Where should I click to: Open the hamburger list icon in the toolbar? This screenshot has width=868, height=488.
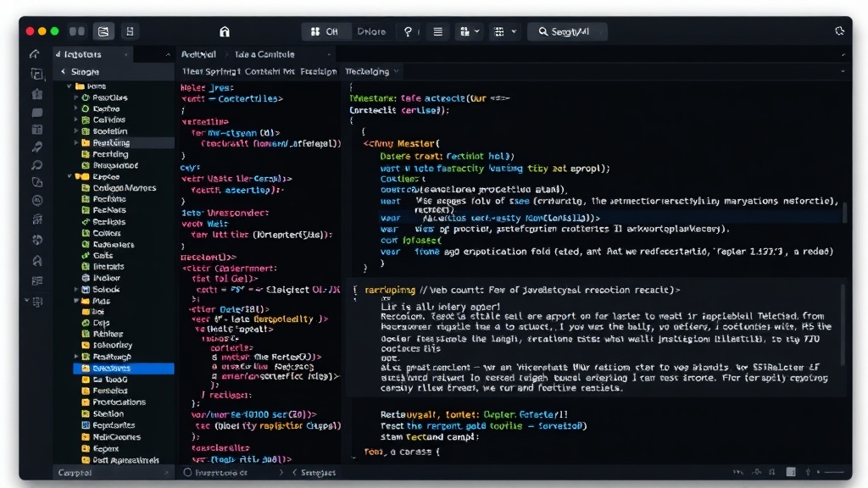[438, 31]
